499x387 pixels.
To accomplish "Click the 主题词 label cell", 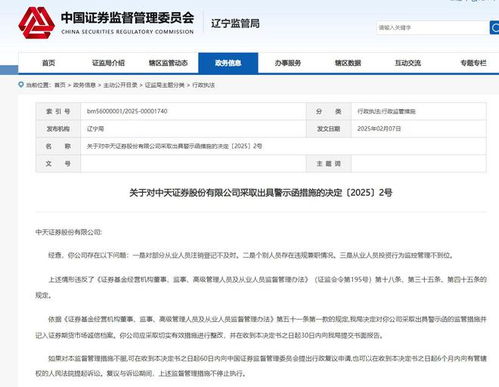I will point(329,164).
